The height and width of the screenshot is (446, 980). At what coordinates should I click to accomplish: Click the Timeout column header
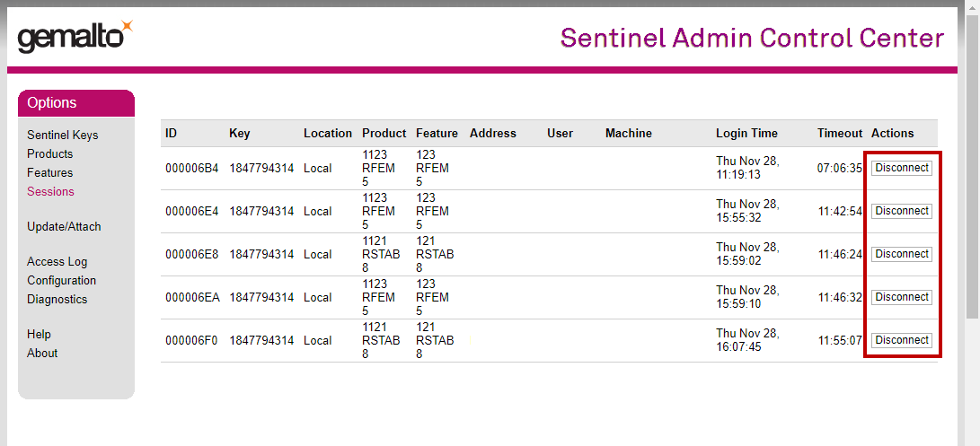839,134
